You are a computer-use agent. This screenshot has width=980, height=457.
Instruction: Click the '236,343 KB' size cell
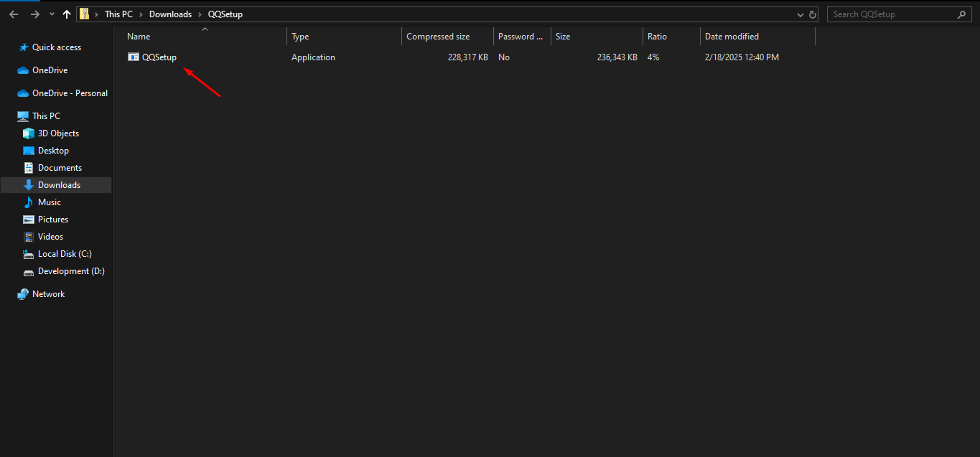617,57
